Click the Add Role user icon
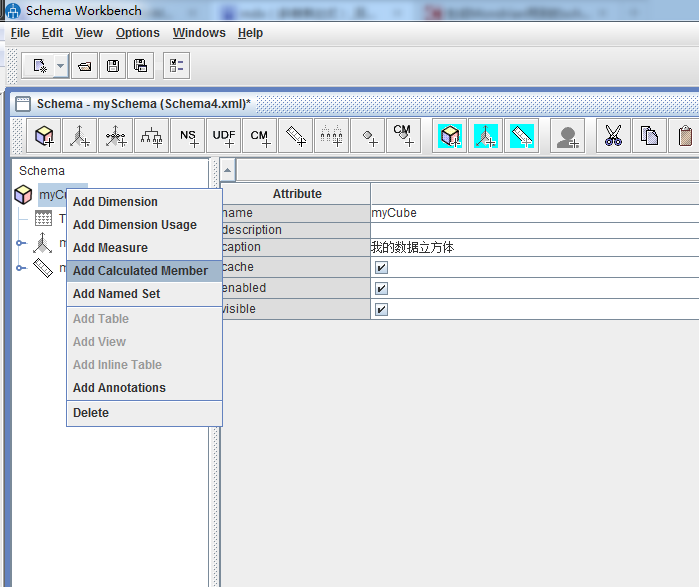This screenshot has width=699, height=587. 567,136
